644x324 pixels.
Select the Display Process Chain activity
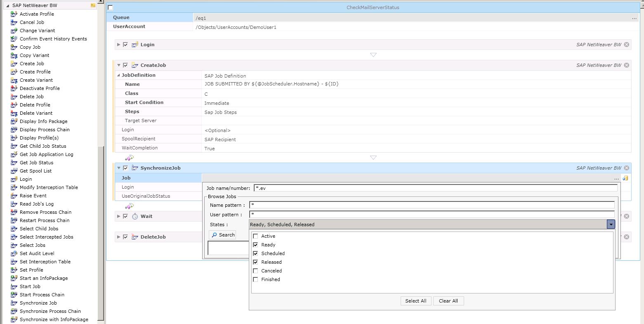pos(45,130)
